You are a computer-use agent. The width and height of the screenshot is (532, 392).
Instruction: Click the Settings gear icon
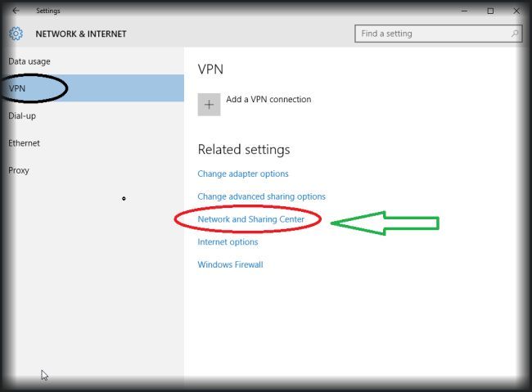coord(16,34)
